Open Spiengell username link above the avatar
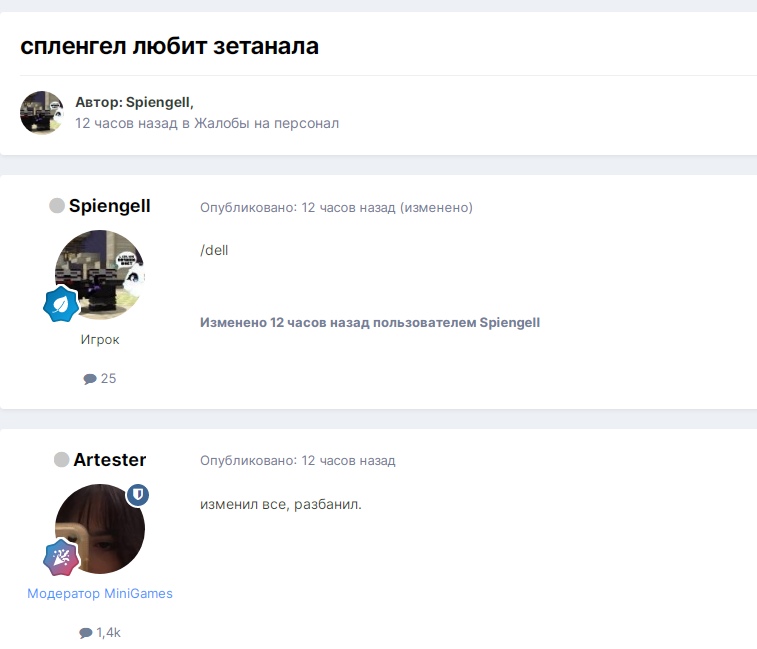The width and height of the screenshot is (757, 649). [x=109, y=206]
